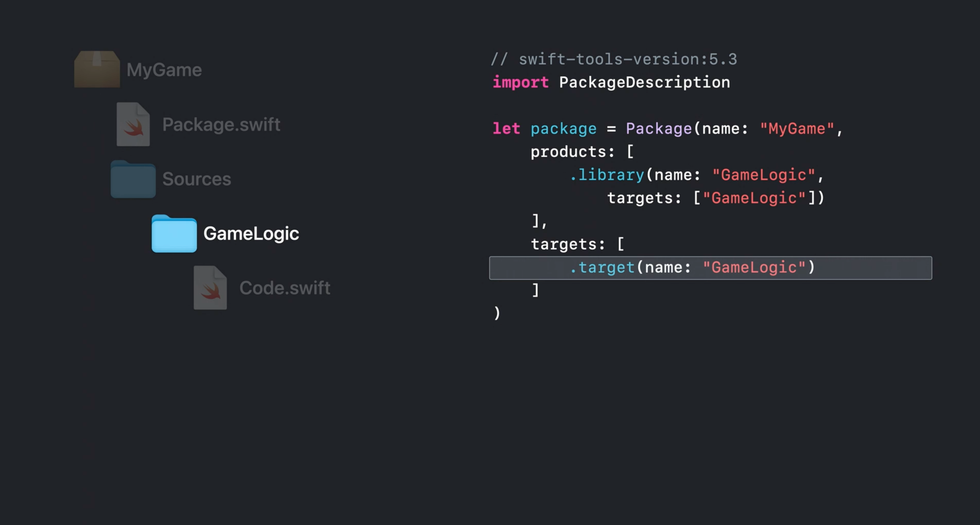Select the Sources folder label
This screenshot has width=980, height=525.
point(197,179)
